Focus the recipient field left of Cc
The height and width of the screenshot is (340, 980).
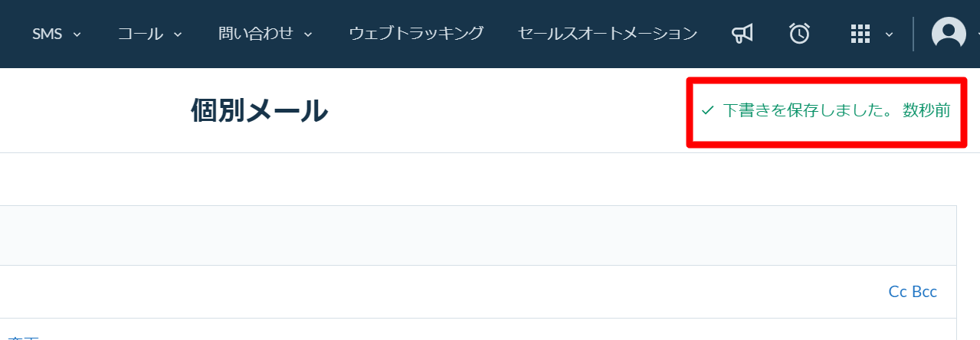(x=441, y=292)
